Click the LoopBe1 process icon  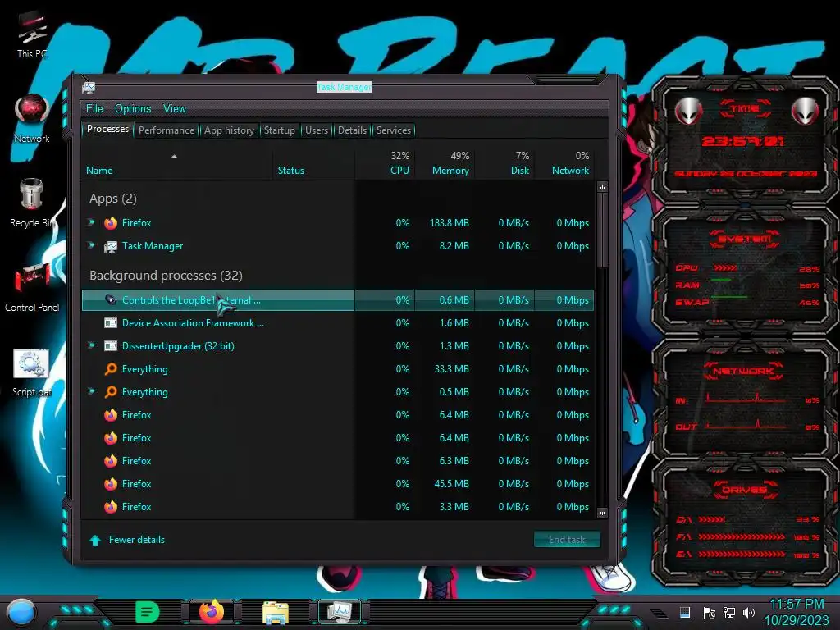coord(111,300)
